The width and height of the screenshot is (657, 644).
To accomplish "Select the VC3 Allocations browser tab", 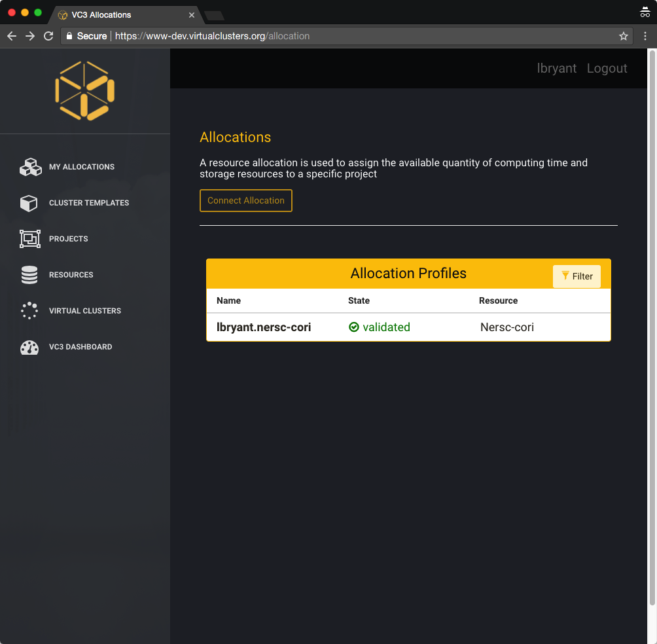I will (x=126, y=14).
